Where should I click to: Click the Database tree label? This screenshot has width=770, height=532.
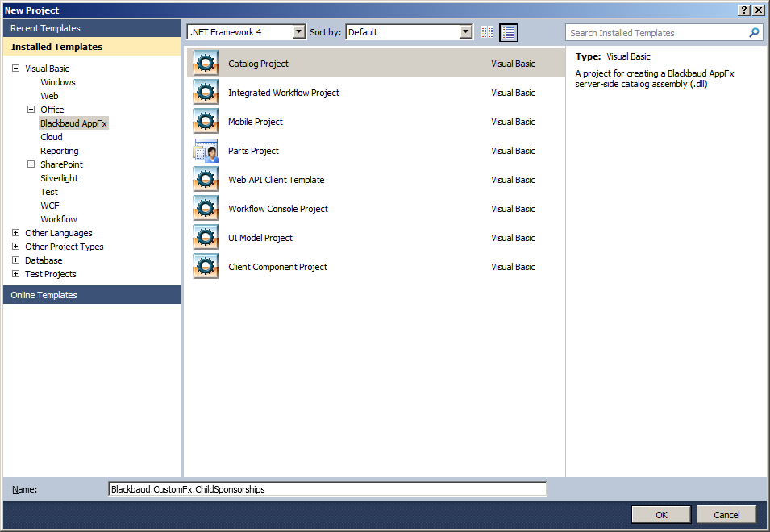pos(44,260)
